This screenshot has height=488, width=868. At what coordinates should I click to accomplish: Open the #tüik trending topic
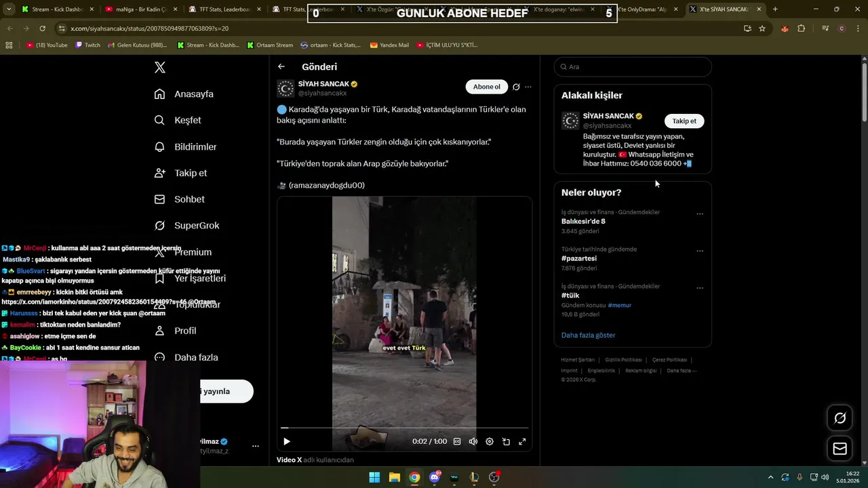coord(570,296)
